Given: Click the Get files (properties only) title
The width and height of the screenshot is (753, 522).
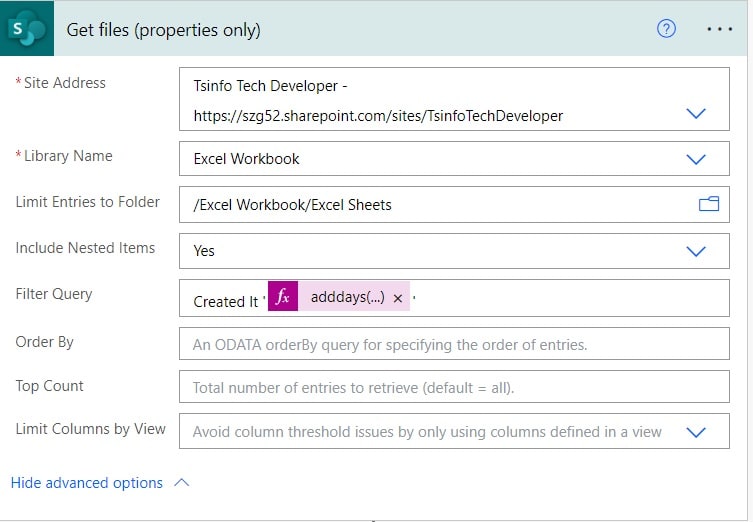Looking at the screenshot, I should pos(163,30).
